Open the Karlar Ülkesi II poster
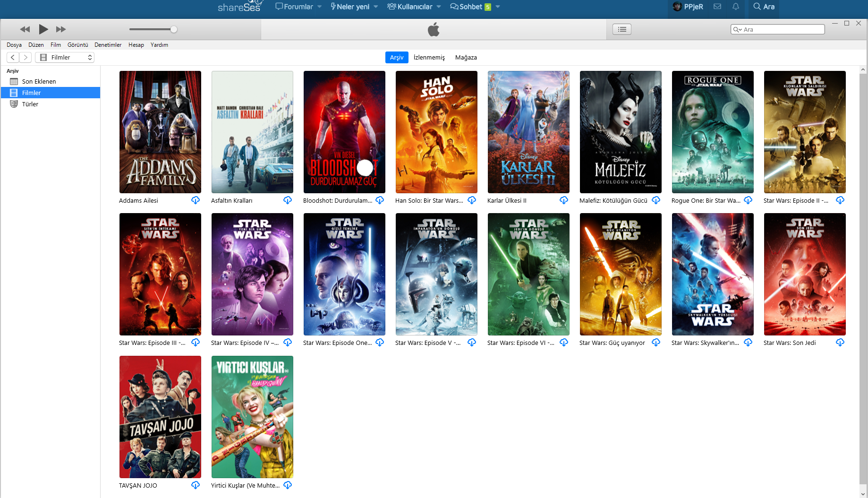The height and width of the screenshot is (498, 868). point(528,132)
